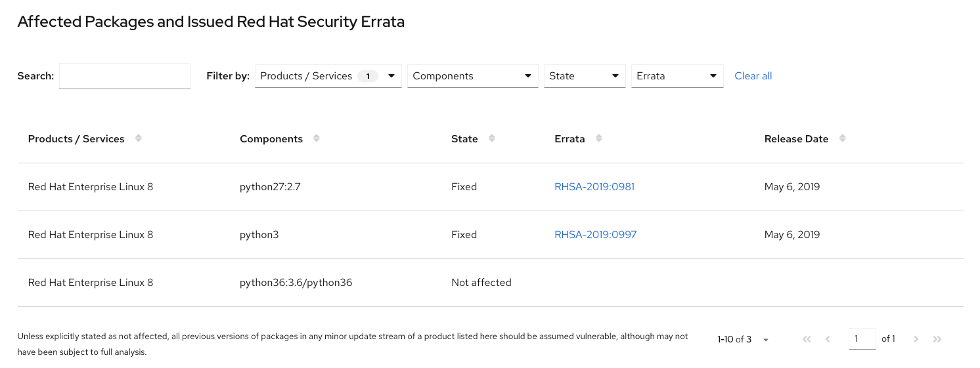Screen dimensions: 980x368
Task: Expand the Errata filter dropdown
Action: (677, 76)
